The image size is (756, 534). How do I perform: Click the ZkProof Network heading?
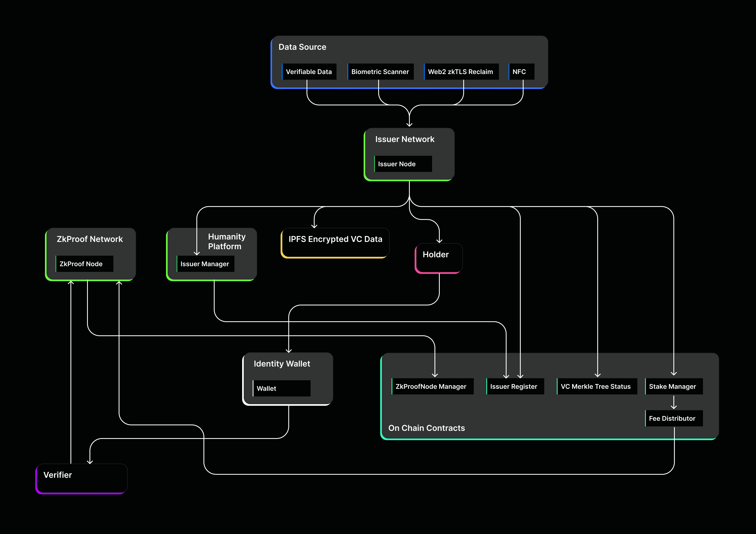point(89,239)
